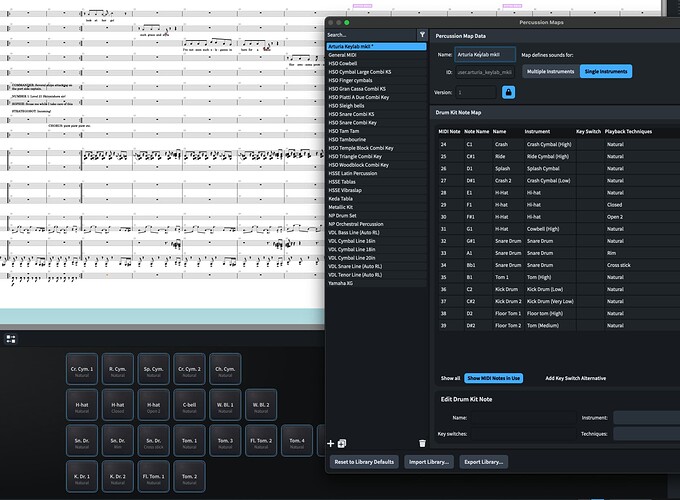The height and width of the screenshot is (500, 680).
Task: Open the Instrument field in Edit Drum Kit Note
Action: click(646, 418)
